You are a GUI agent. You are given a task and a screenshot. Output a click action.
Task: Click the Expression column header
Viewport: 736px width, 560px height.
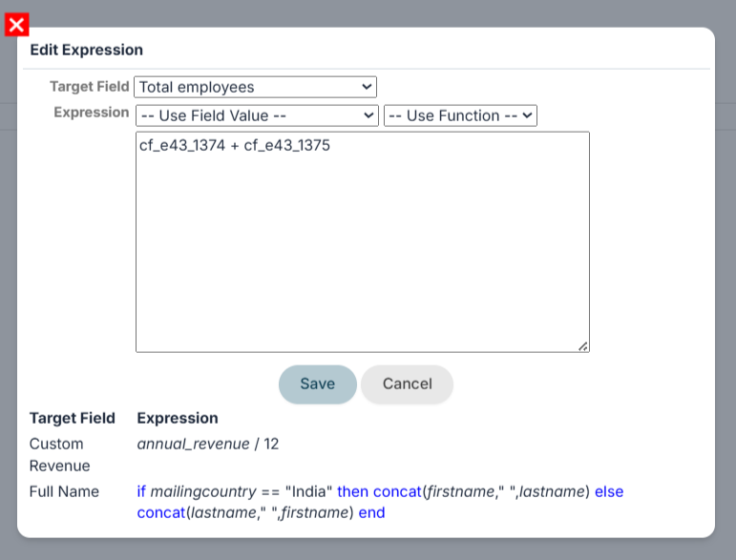click(178, 418)
